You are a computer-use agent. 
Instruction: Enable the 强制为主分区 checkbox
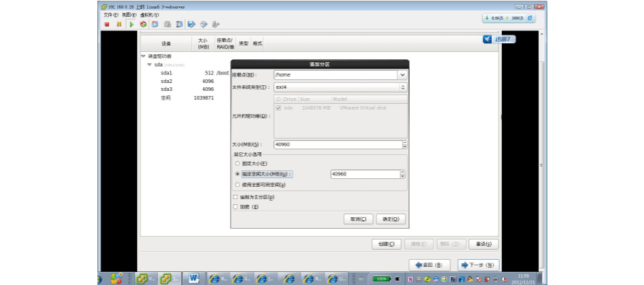[235, 197]
